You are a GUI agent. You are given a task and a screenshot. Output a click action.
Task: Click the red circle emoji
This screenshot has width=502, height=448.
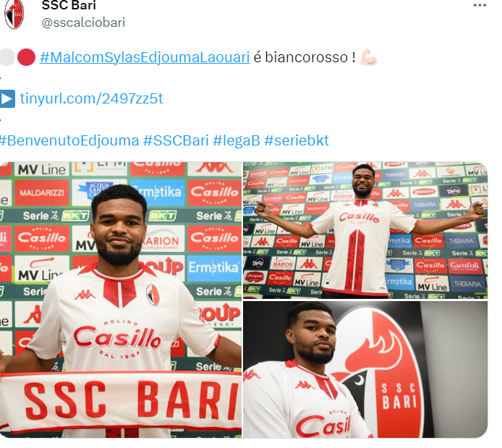(x=26, y=57)
